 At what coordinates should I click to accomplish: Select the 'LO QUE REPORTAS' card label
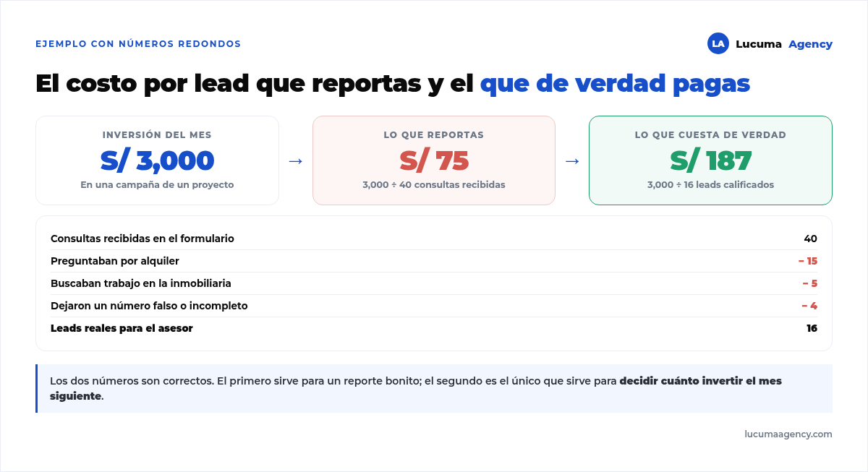(x=434, y=135)
